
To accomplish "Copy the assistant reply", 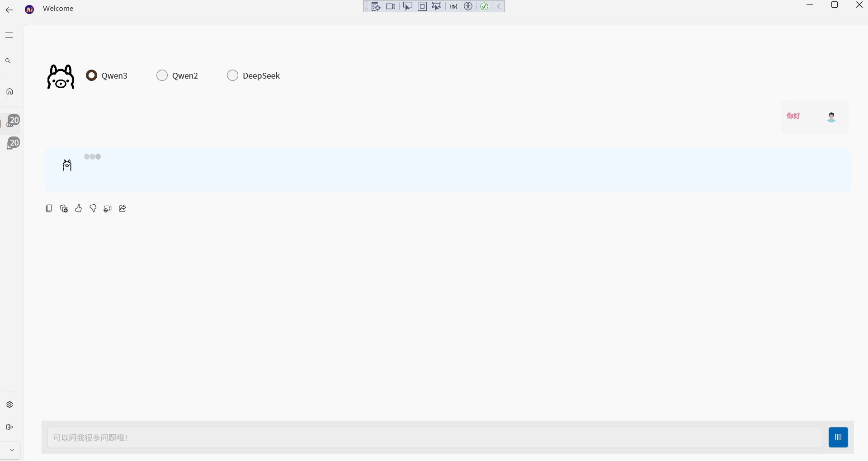I will click(x=49, y=208).
